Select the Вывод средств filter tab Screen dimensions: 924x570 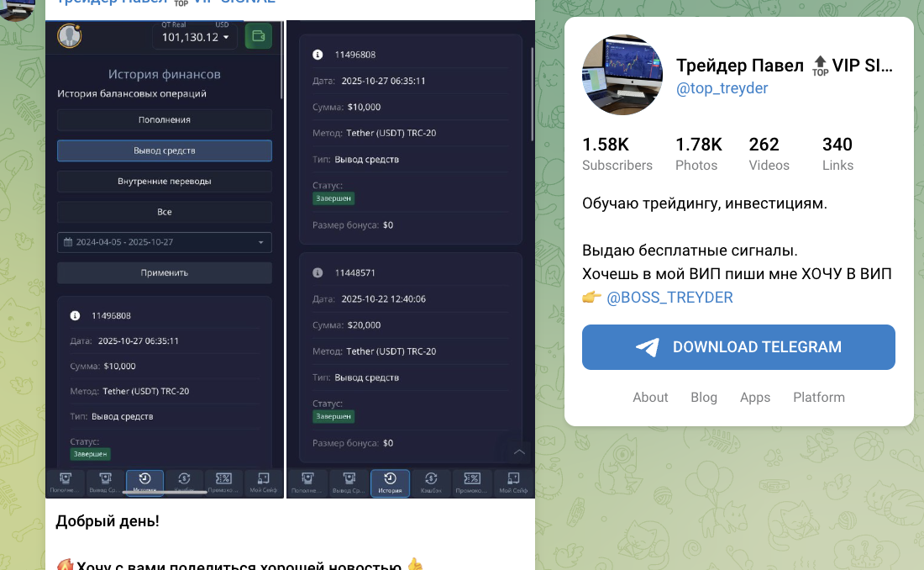coord(164,150)
